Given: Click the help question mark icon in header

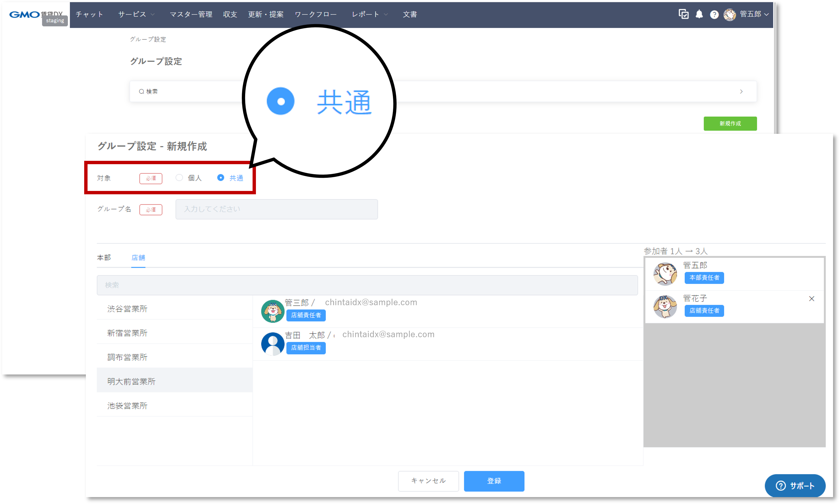Looking at the screenshot, I should [x=714, y=14].
